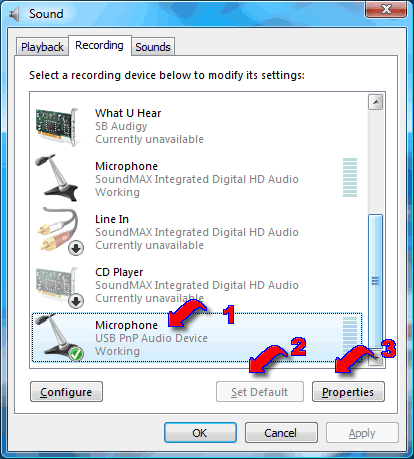
Task: Dismiss the dialog with Cancel
Action: (281, 433)
